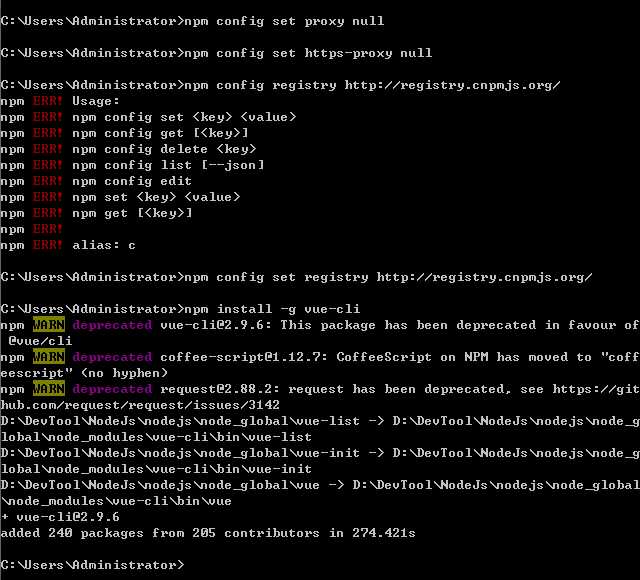The width and height of the screenshot is (640, 580).
Task: Click the third yellow WARN label for request
Action: [x=49, y=389]
